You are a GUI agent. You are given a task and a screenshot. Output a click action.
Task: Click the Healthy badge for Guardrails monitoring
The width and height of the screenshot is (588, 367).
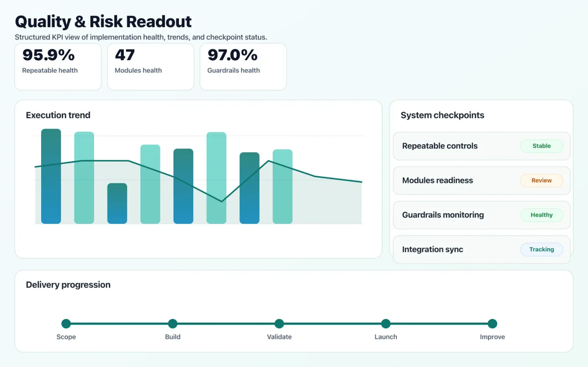pyautogui.click(x=541, y=215)
